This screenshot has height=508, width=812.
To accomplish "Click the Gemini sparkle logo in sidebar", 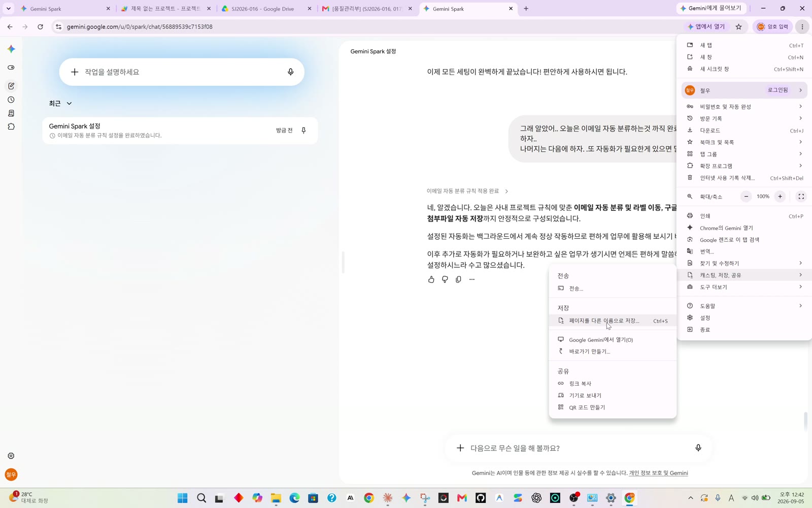I will click(11, 49).
